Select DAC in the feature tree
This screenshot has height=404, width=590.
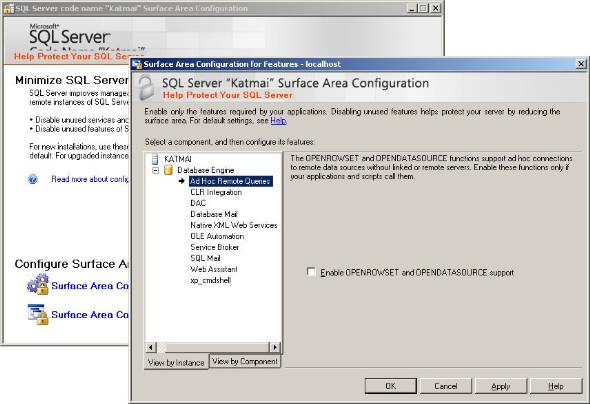tap(198, 203)
